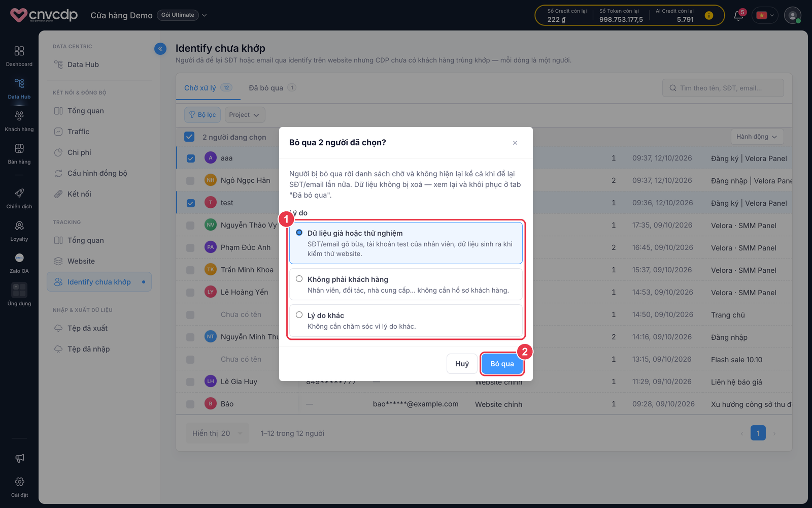Open user profile avatar
This screenshot has height=508, width=812.
[x=792, y=15]
